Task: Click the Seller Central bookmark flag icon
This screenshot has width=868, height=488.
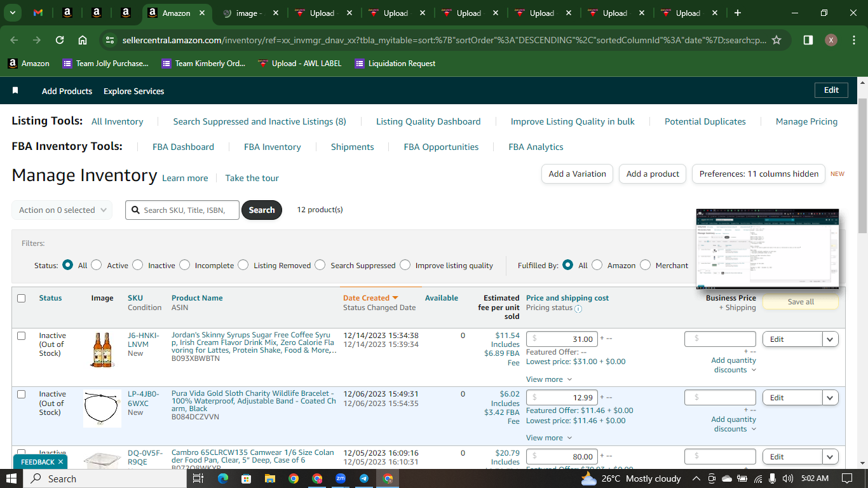Action: (x=15, y=91)
